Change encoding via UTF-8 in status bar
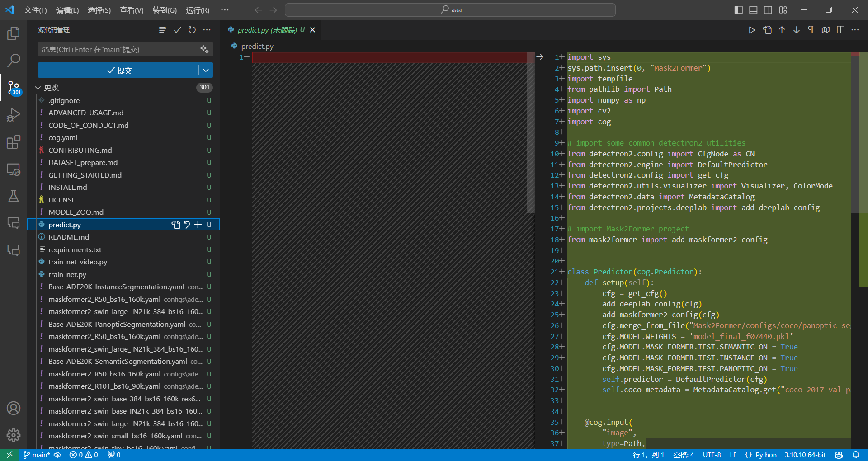The height and width of the screenshot is (461, 868). click(712, 455)
